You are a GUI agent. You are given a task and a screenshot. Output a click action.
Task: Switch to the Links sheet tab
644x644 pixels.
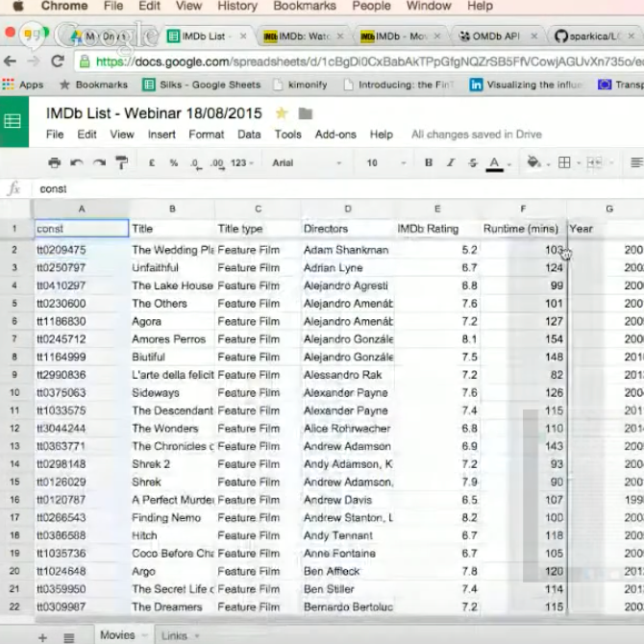(175, 636)
